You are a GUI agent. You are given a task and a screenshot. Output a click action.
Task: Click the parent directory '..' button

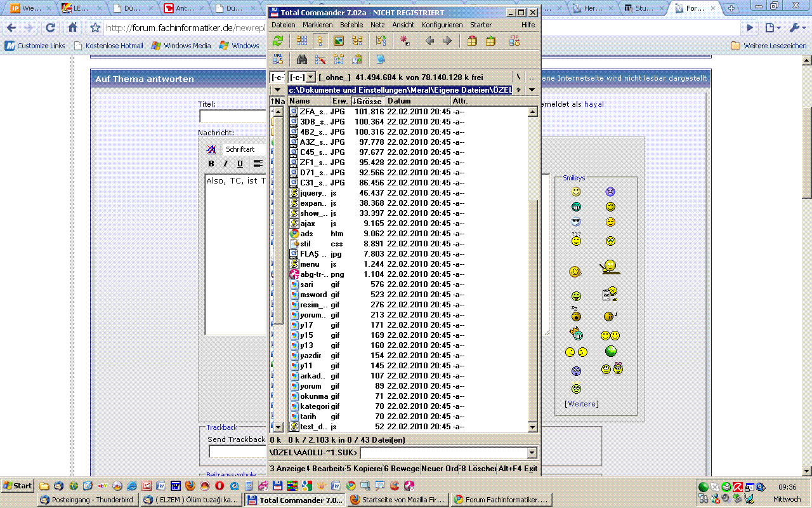click(532, 77)
